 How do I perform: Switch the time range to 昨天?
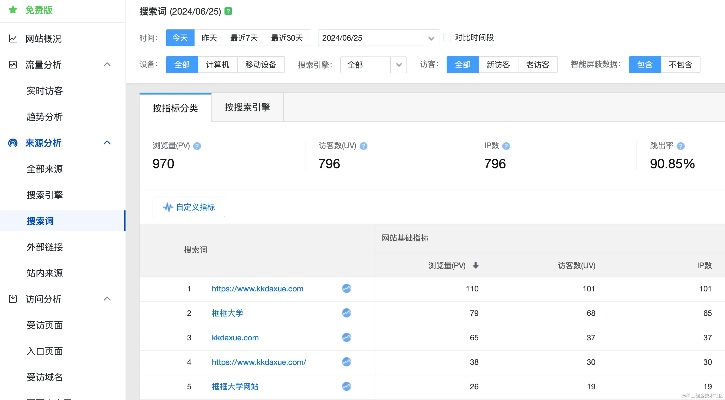pos(210,38)
